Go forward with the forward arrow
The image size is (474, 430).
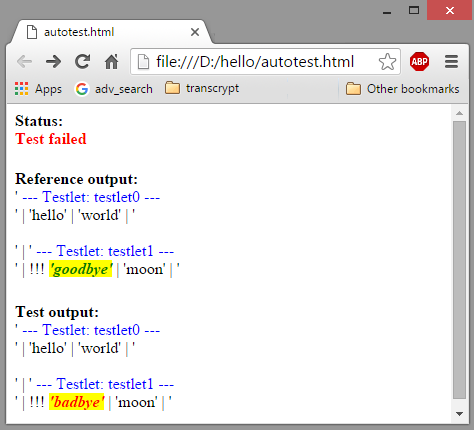[53, 62]
